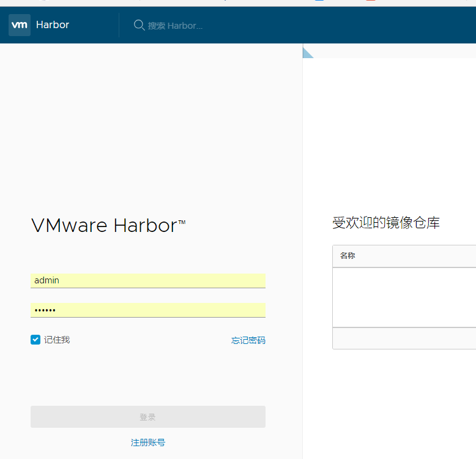Click the 受欢迎的镜像仓库 heading
This screenshot has height=459, width=476.
point(386,223)
